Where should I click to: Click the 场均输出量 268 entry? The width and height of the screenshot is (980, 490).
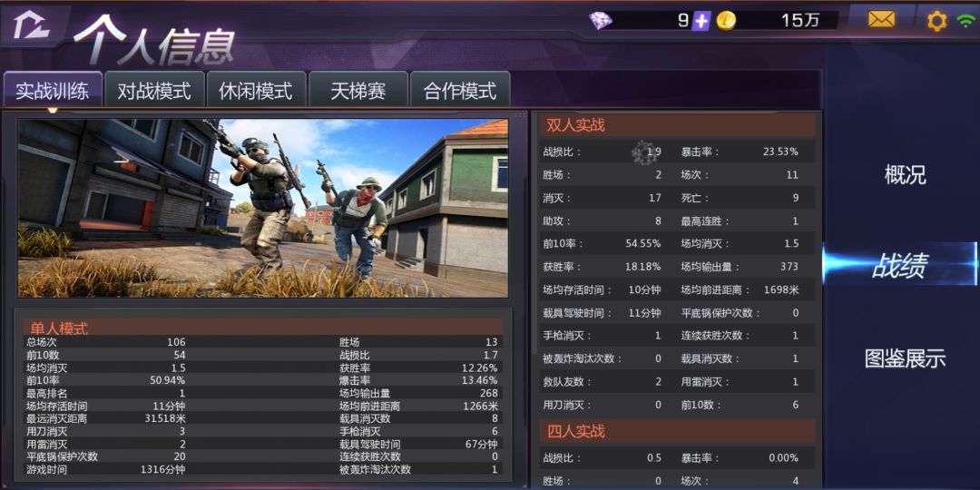(x=418, y=393)
